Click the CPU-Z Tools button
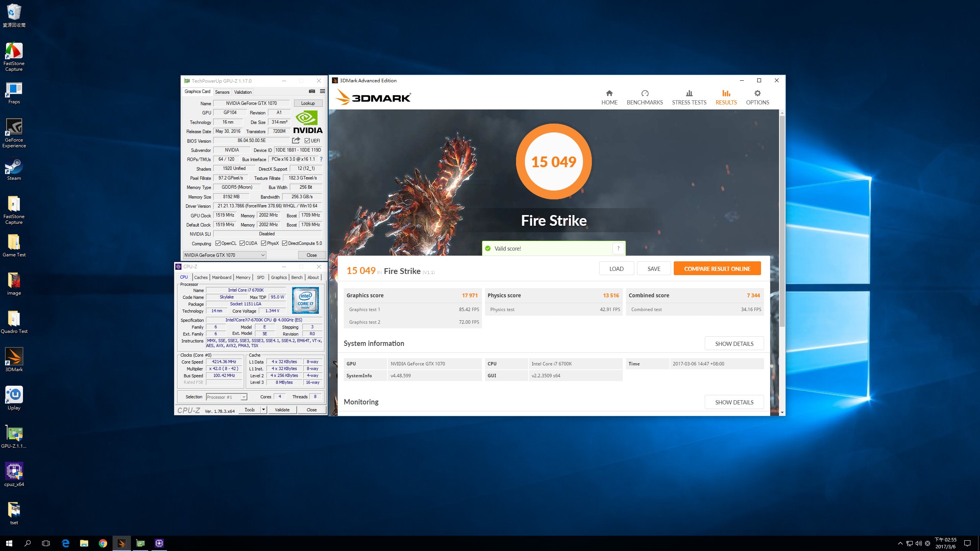Viewport: 980px width, 551px height. pyautogui.click(x=250, y=410)
